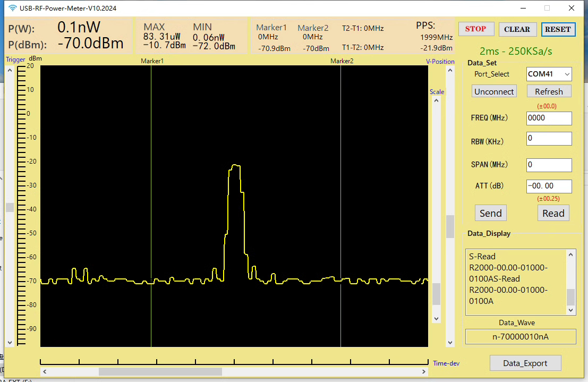Viewport: 588px width, 382px height.
Task: Click the ATT (dB) input field
Action: pos(549,186)
